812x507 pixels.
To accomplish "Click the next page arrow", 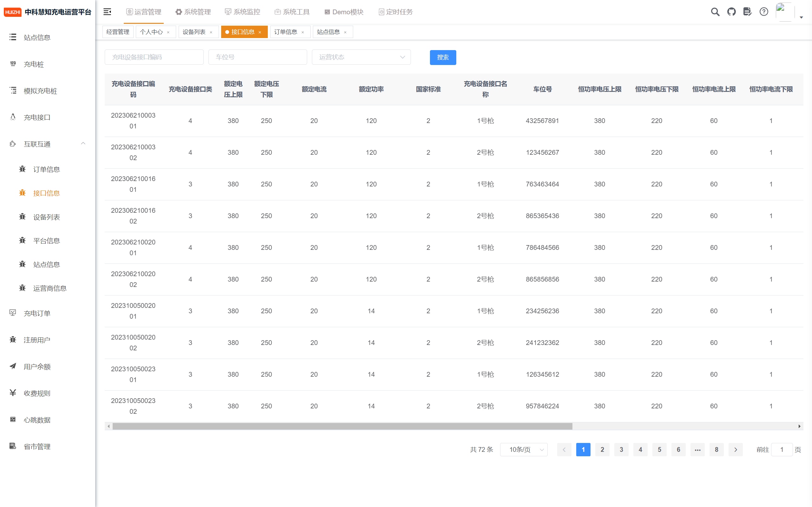I will coord(736,450).
